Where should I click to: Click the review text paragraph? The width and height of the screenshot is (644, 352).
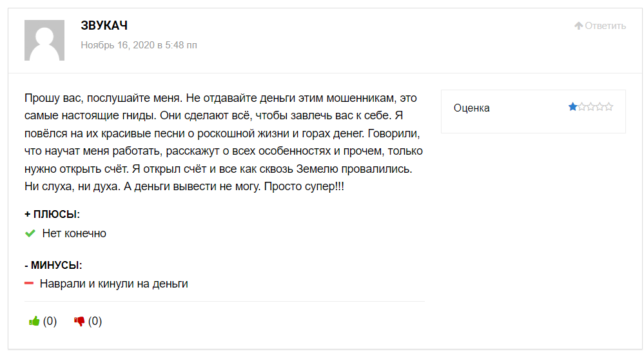(223, 142)
